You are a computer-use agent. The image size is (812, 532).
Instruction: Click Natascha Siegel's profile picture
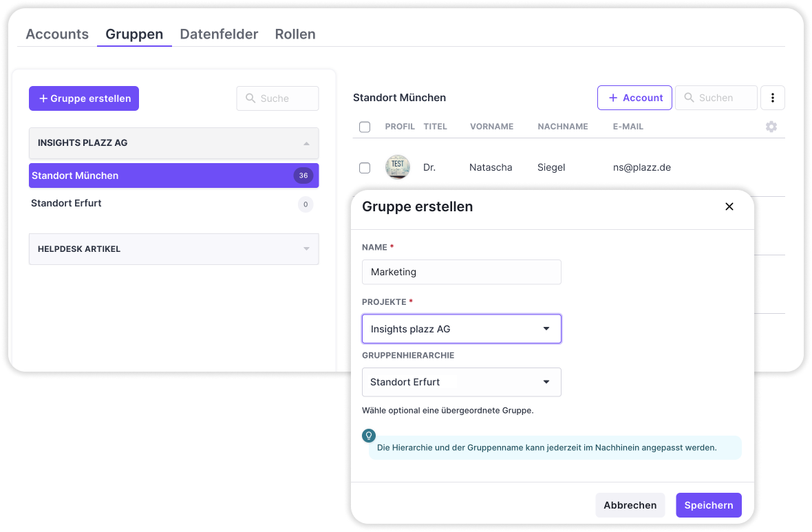[398, 167]
